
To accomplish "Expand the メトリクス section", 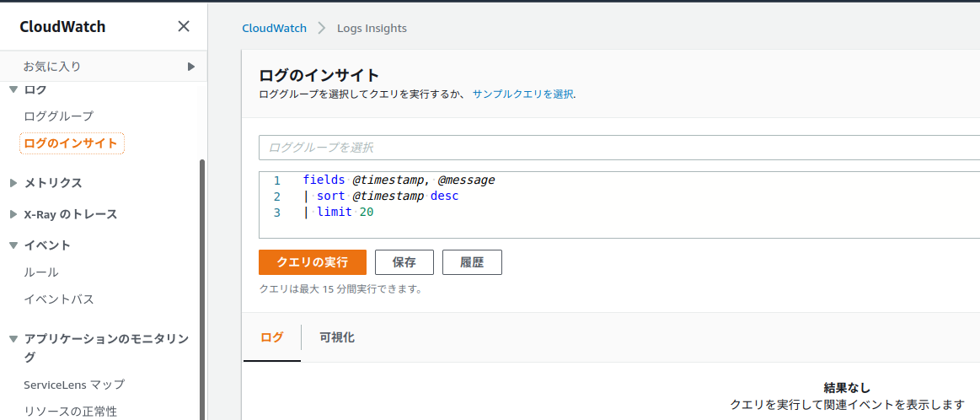I will point(13,183).
